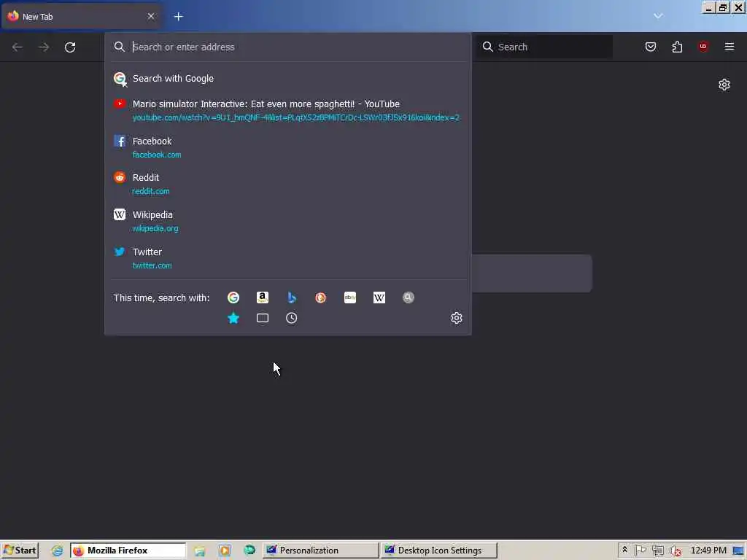
Task: Click the separate Search box in toolbar
Action: click(546, 47)
